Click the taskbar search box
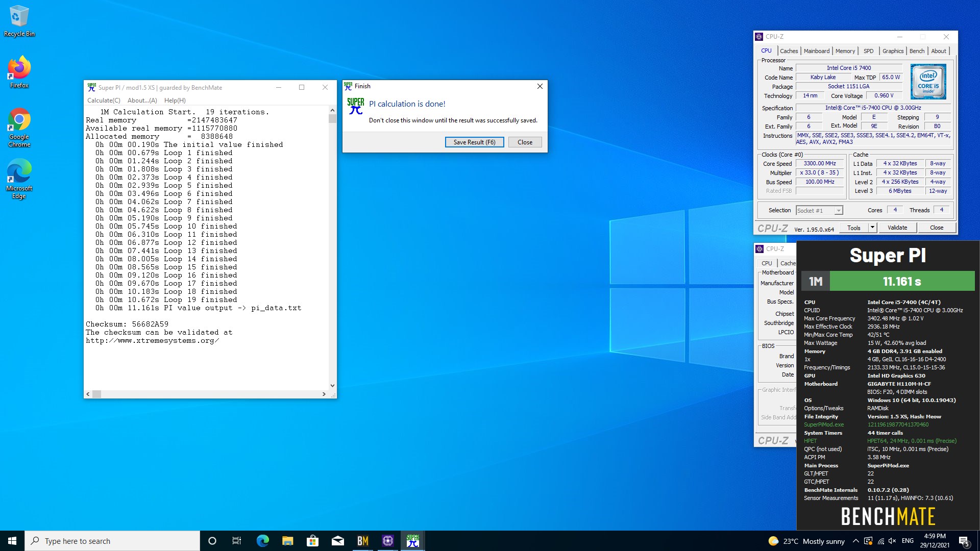This screenshot has width=980, height=551. [x=112, y=541]
